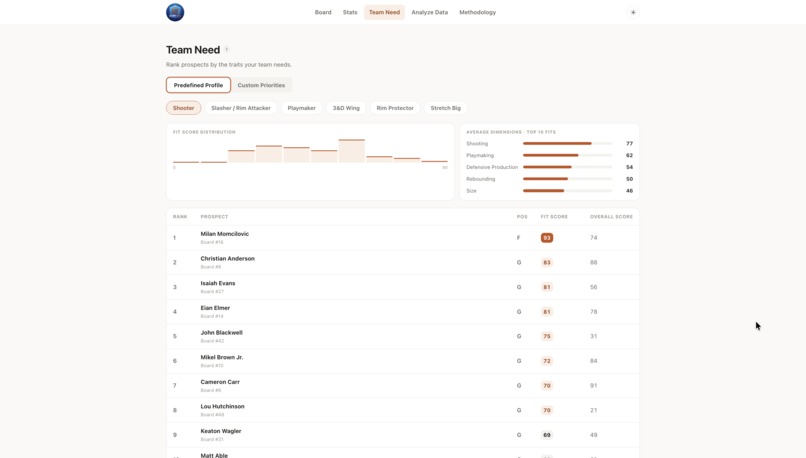The image size is (806, 458).
Task: Click Christian Anderson's overall score 88
Action: [x=594, y=263]
